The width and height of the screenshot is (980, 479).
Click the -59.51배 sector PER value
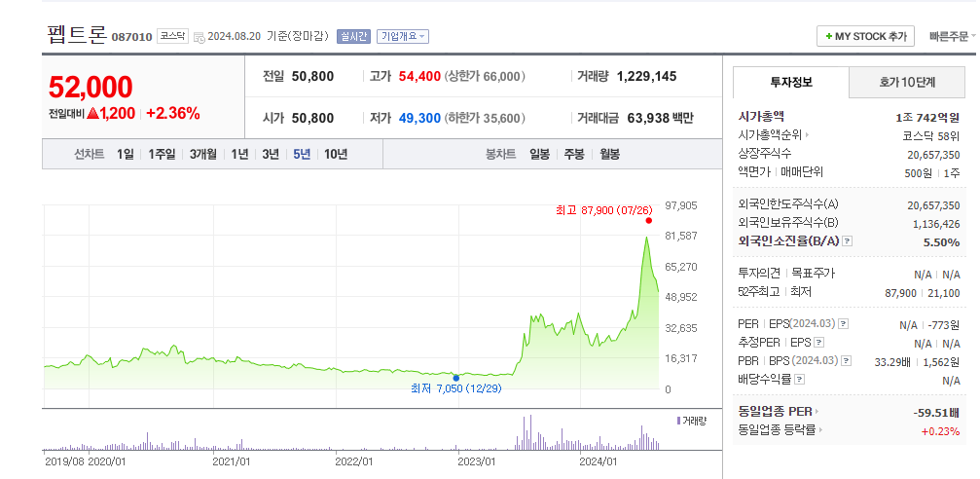(x=935, y=412)
